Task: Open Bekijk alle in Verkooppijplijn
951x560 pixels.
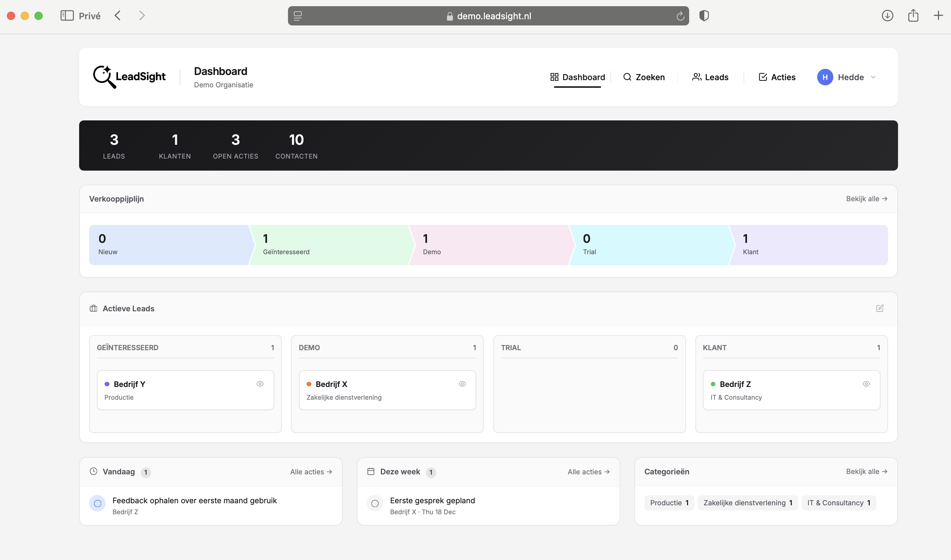Action: tap(866, 198)
